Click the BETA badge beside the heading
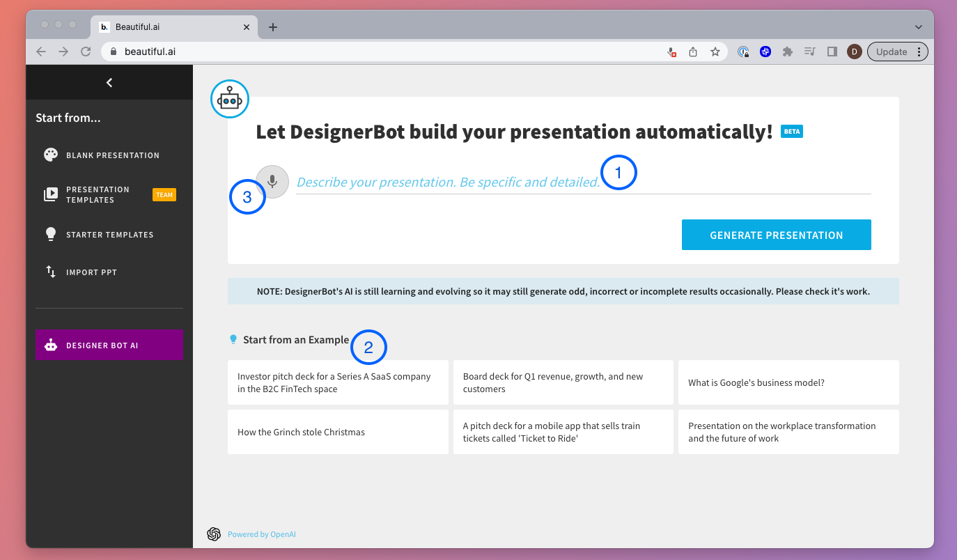 coord(792,131)
